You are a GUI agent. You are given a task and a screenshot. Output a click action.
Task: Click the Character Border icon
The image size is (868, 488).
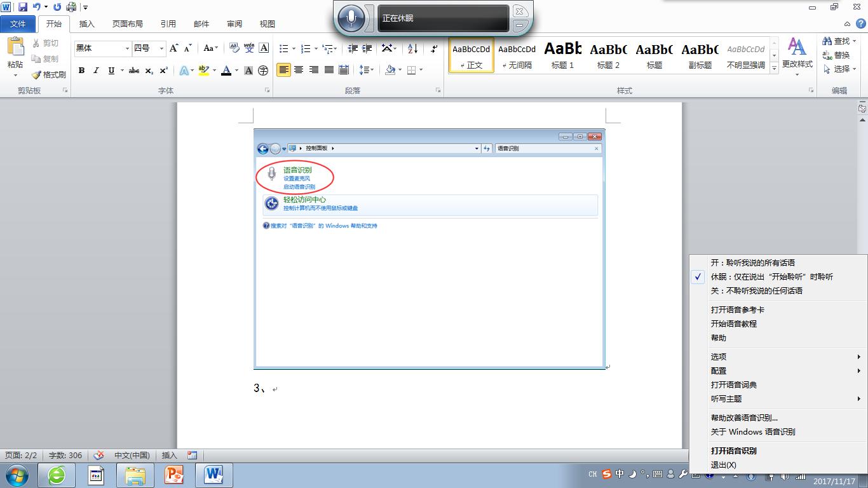click(x=264, y=48)
